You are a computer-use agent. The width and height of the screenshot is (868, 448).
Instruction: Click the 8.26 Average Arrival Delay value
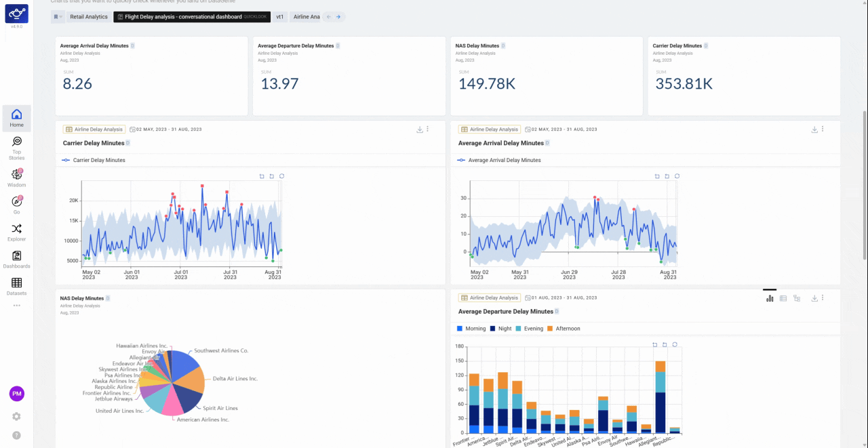(x=77, y=84)
